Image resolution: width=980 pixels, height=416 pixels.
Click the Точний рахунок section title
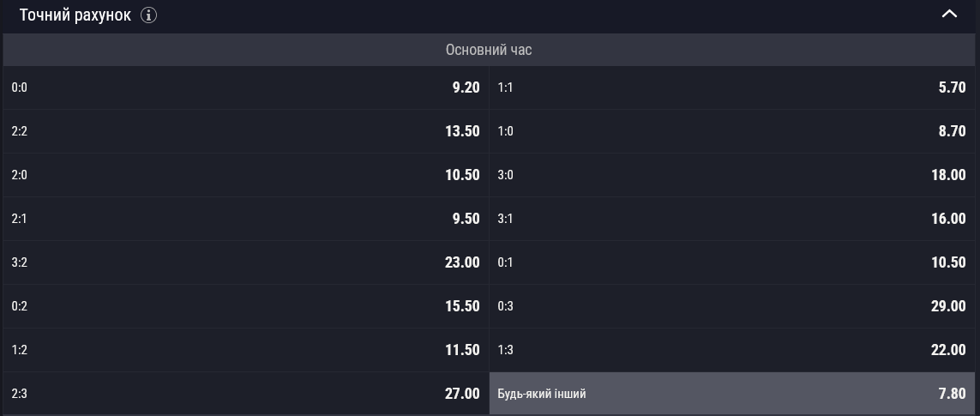pyautogui.click(x=75, y=15)
